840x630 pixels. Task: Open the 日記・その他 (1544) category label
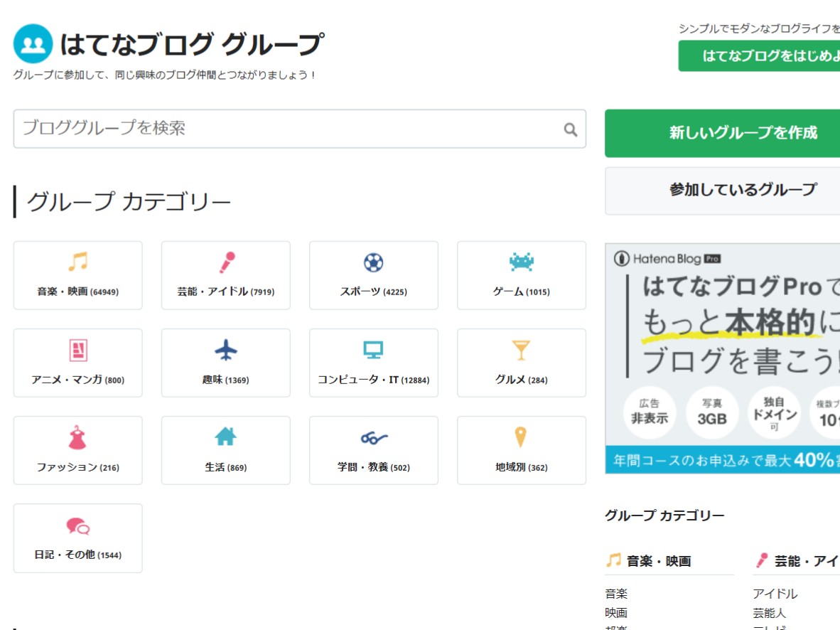[x=77, y=555]
